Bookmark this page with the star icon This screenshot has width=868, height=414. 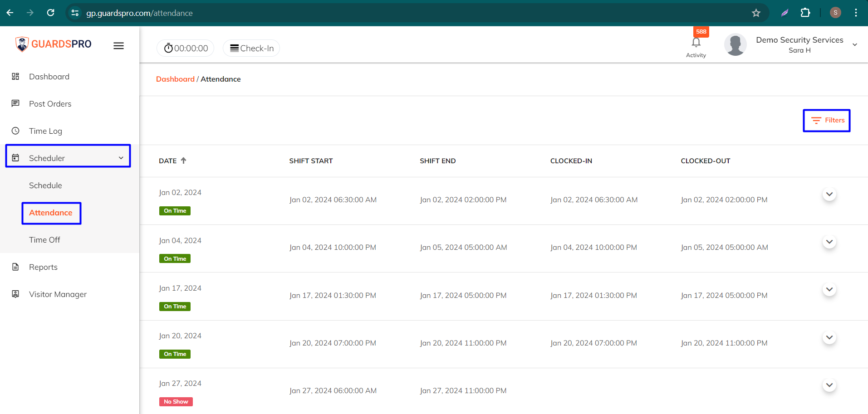coord(756,13)
